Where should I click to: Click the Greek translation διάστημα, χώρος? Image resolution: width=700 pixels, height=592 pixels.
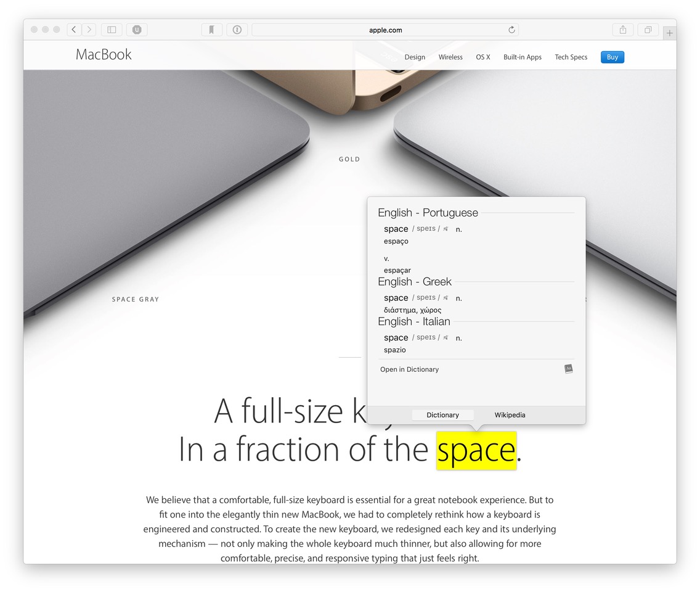coord(412,310)
